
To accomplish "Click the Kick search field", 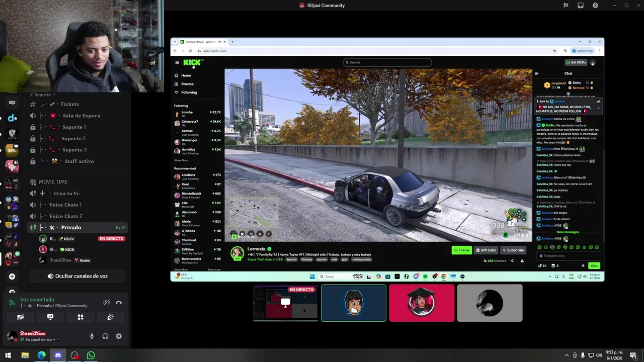I will click(x=387, y=62).
